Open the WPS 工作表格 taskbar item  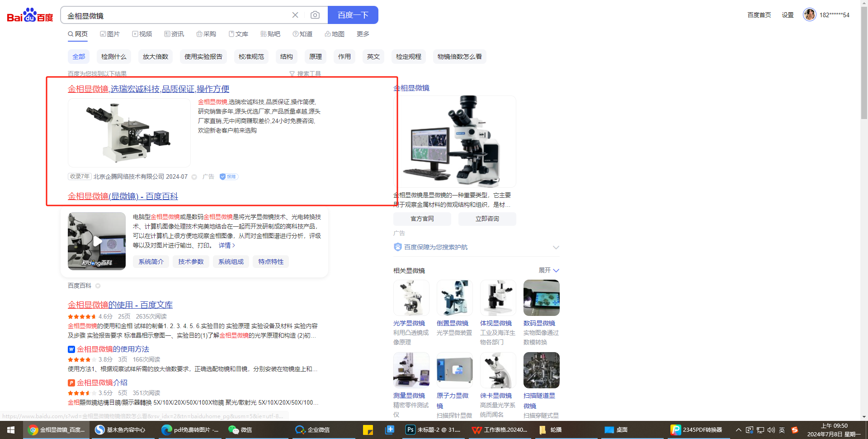coord(500,430)
